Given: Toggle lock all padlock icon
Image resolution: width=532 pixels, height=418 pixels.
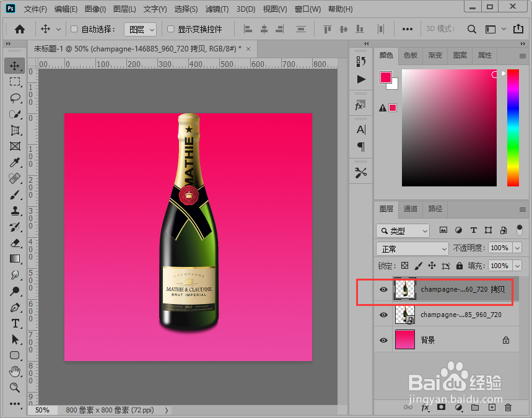Looking at the screenshot, I should coord(460,266).
